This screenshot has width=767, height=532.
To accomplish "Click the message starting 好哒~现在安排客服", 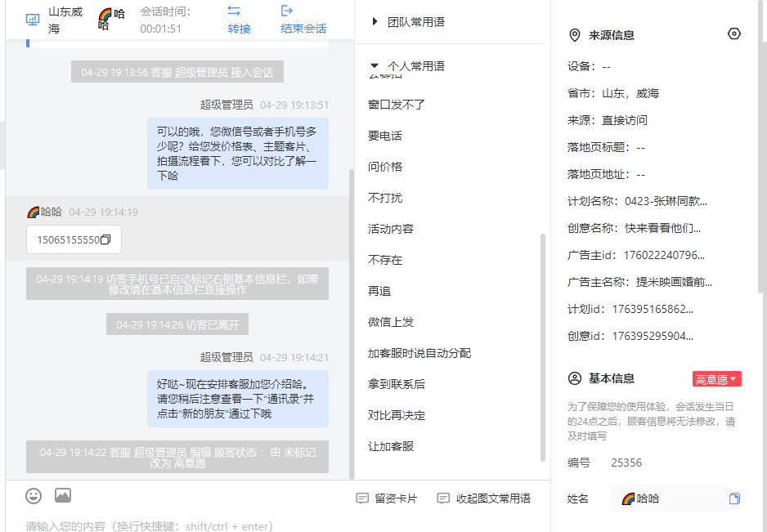I will coord(238,399).
